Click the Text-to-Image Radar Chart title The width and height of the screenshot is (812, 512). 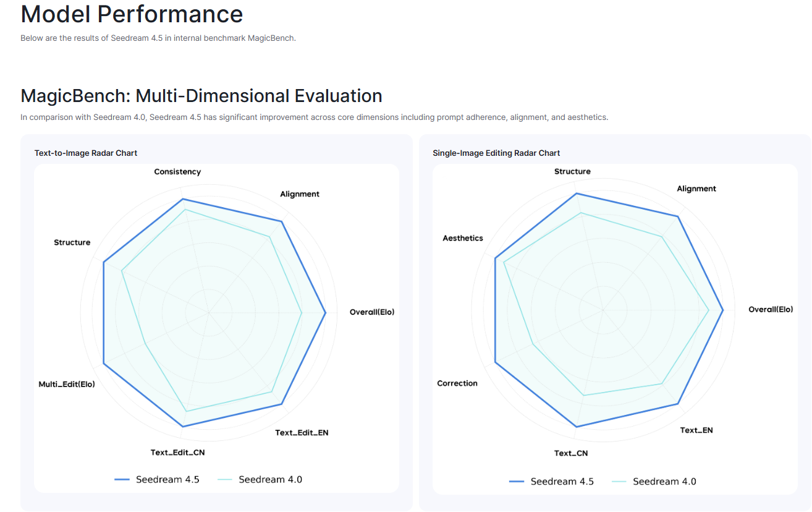click(x=86, y=153)
